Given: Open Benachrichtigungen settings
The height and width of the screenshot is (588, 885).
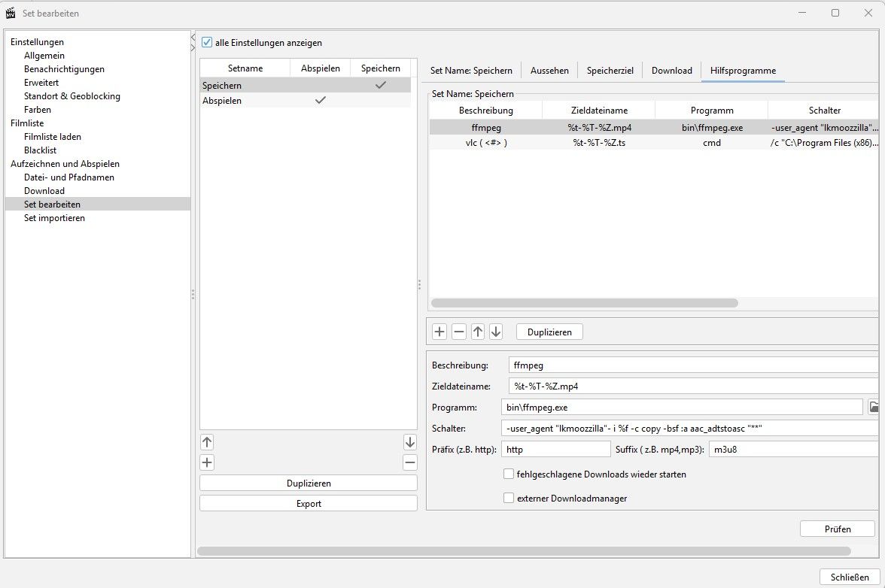Looking at the screenshot, I should tap(64, 68).
